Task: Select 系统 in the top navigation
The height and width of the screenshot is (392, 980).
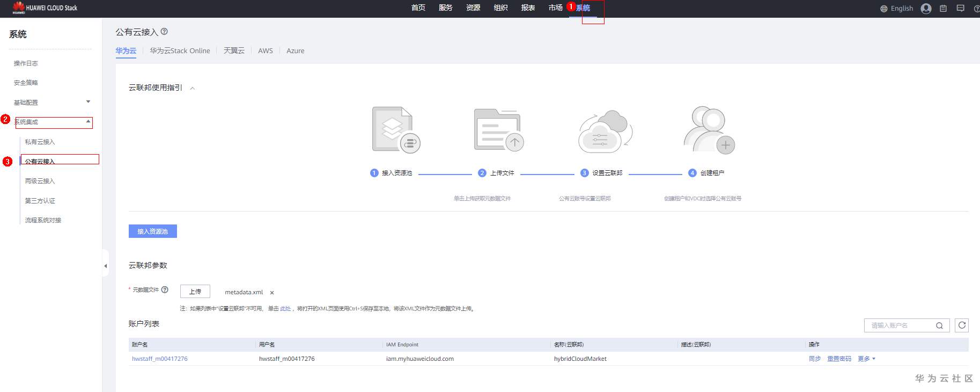Action: click(583, 8)
